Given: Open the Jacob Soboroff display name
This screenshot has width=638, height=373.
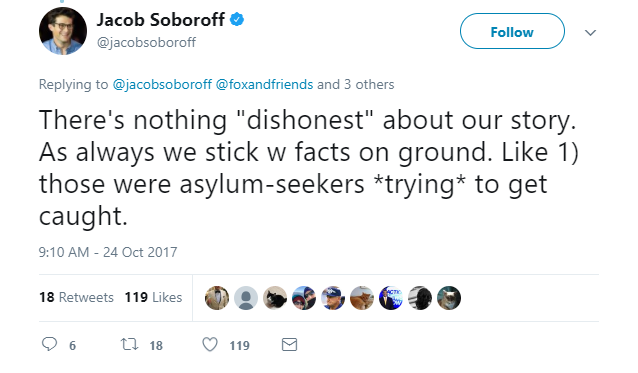Looking at the screenshot, I should [160, 20].
